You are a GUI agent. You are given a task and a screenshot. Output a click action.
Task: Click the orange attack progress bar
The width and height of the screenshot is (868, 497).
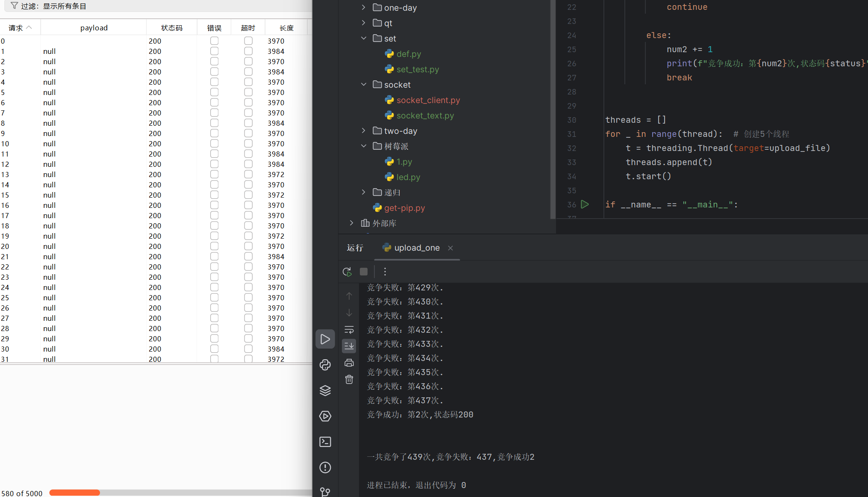(x=74, y=493)
